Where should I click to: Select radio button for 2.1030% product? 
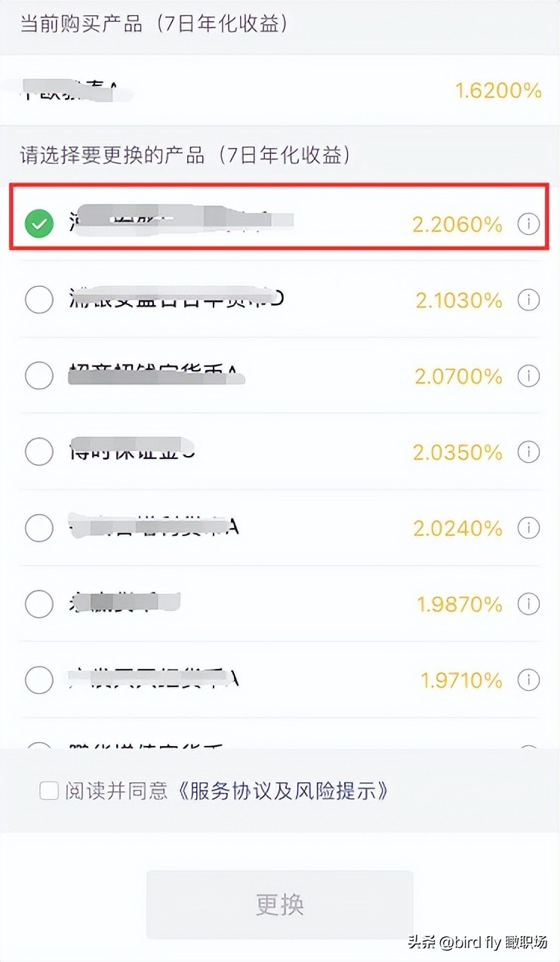(39, 300)
